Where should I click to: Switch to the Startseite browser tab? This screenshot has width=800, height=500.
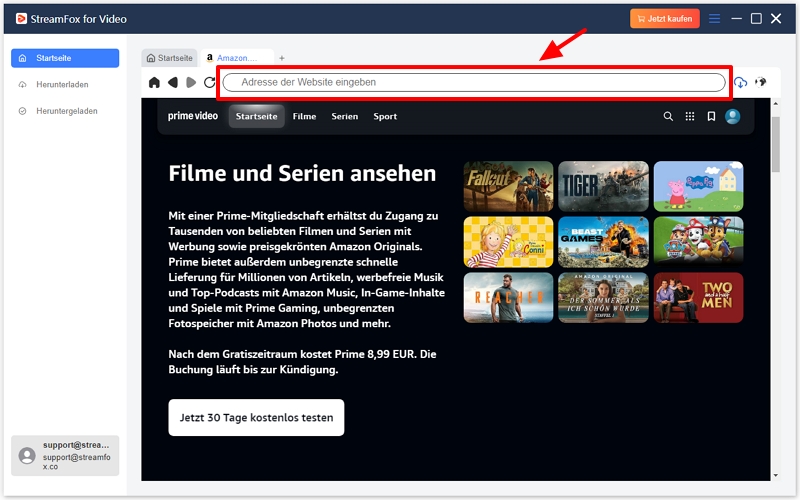(x=170, y=58)
